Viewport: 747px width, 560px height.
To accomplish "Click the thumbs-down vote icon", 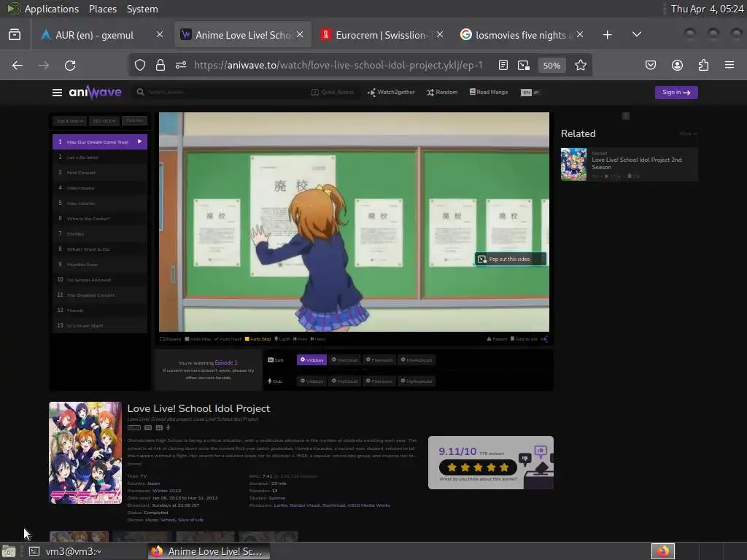I will (525, 459).
